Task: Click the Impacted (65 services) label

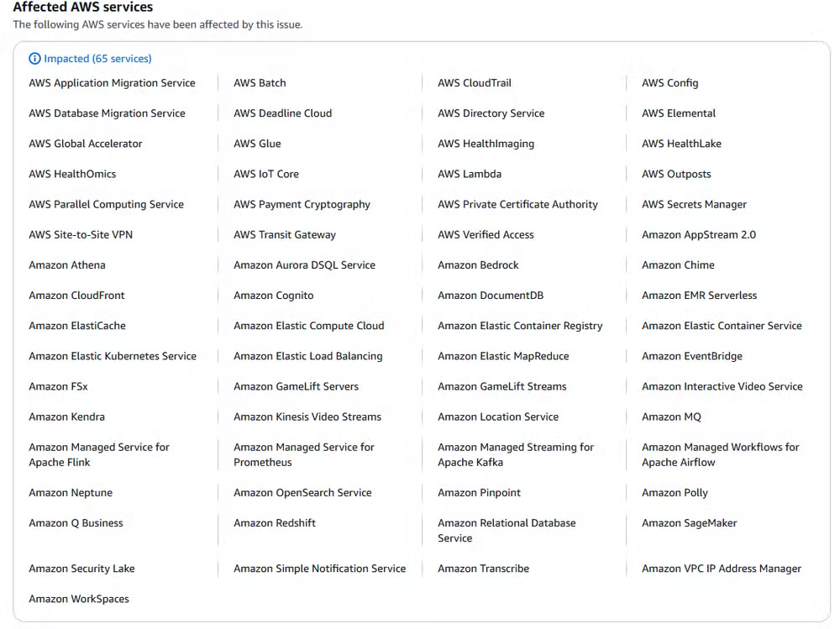Action: pyautogui.click(x=97, y=59)
